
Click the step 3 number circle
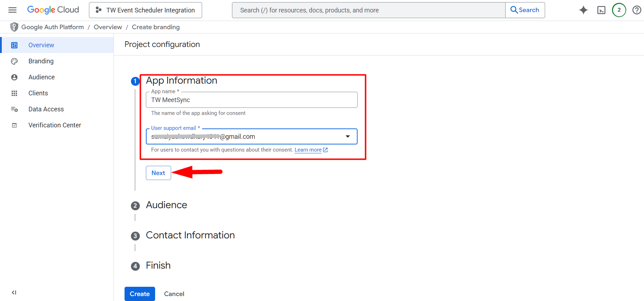pyautogui.click(x=135, y=236)
